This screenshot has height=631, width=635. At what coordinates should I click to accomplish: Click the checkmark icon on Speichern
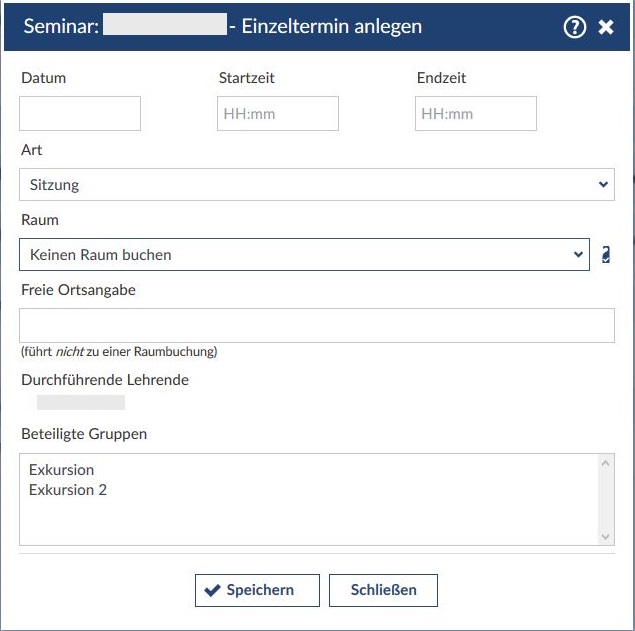[x=212, y=590]
